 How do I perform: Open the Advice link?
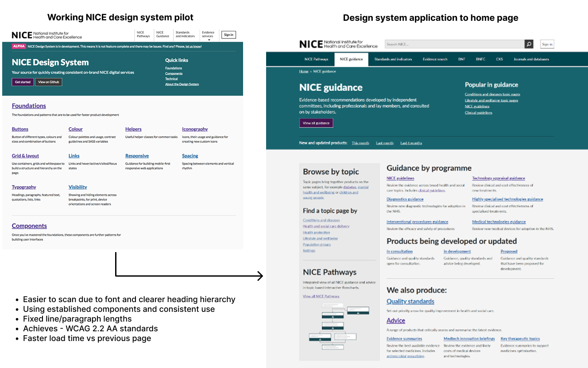pyautogui.click(x=396, y=321)
